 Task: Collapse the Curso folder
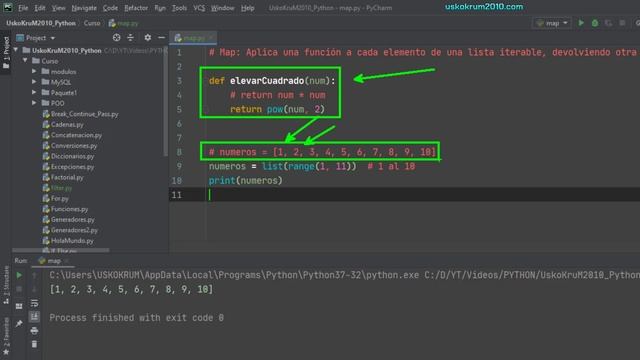click(x=25, y=61)
